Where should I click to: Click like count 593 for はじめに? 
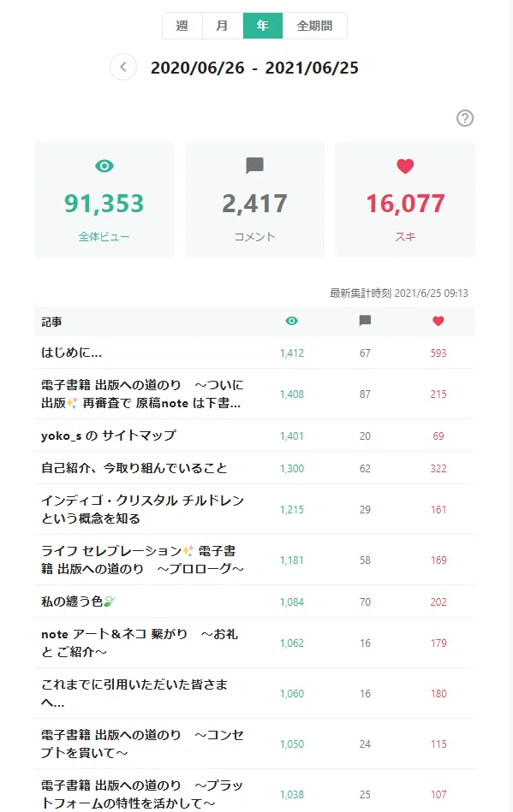[438, 353]
